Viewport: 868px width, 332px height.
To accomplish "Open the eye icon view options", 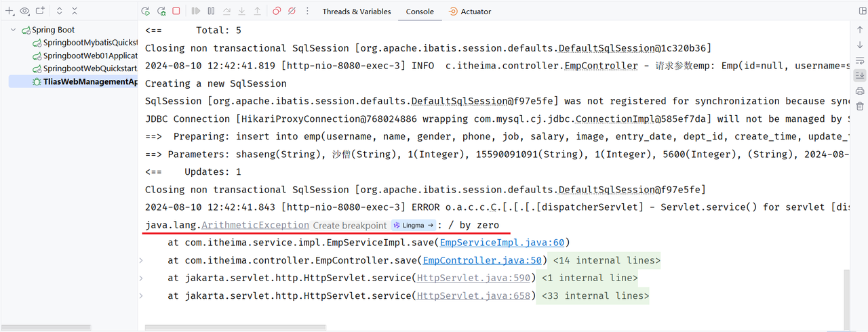I will [x=24, y=12].
